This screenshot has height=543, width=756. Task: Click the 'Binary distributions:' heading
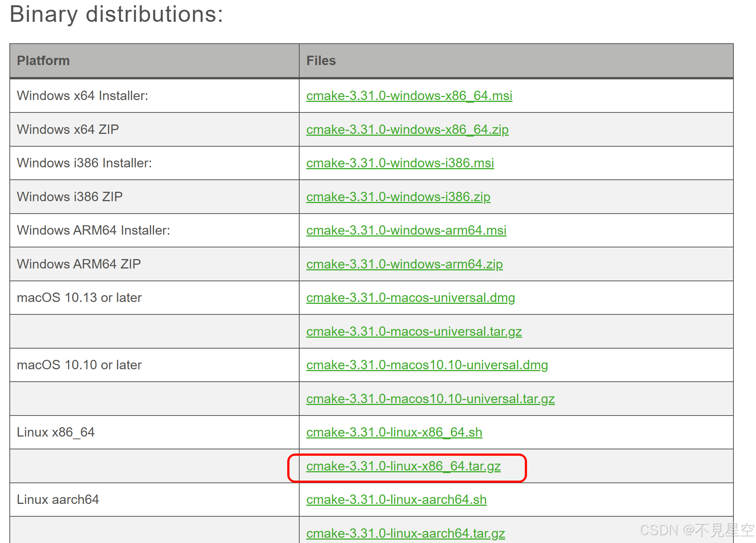117,14
